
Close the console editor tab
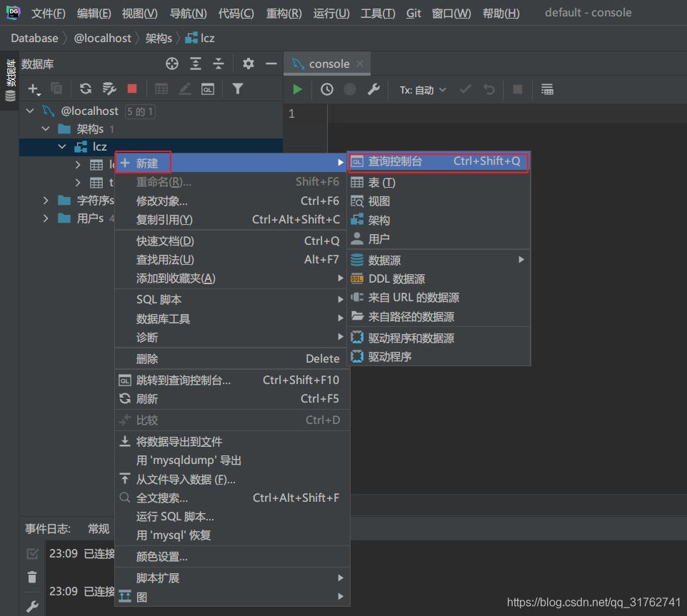tap(360, 64)
